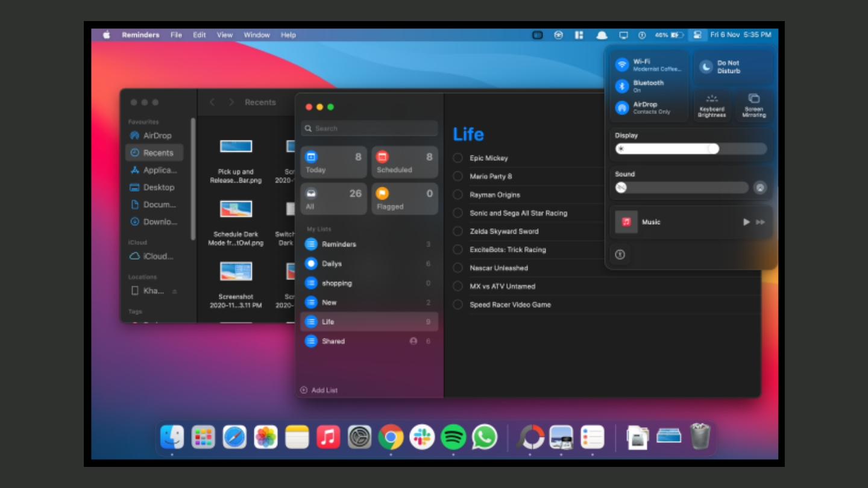Screen dimensions: 868x488
Task: Click Add List in the Reminders sidebar
Action: 318,390
